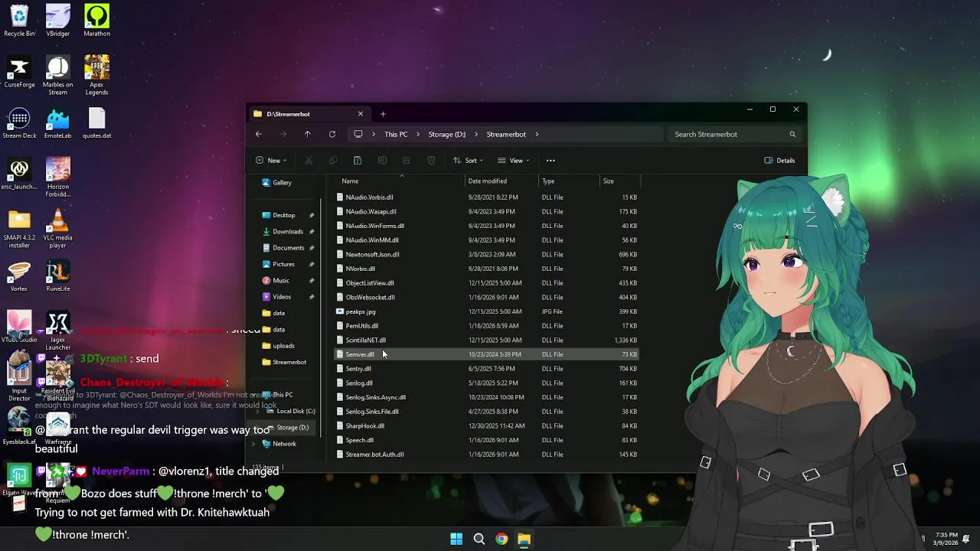Select VLC media player desktop icon

click(58, 229)
